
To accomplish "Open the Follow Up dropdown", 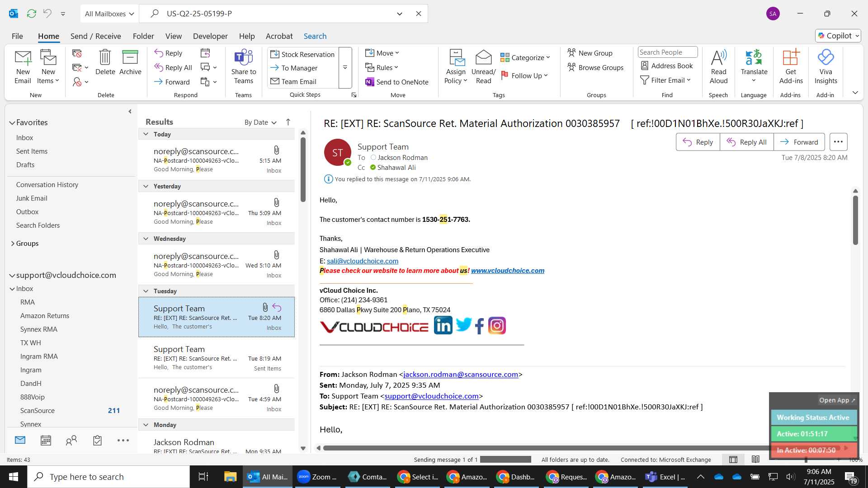I will point(525,75).
